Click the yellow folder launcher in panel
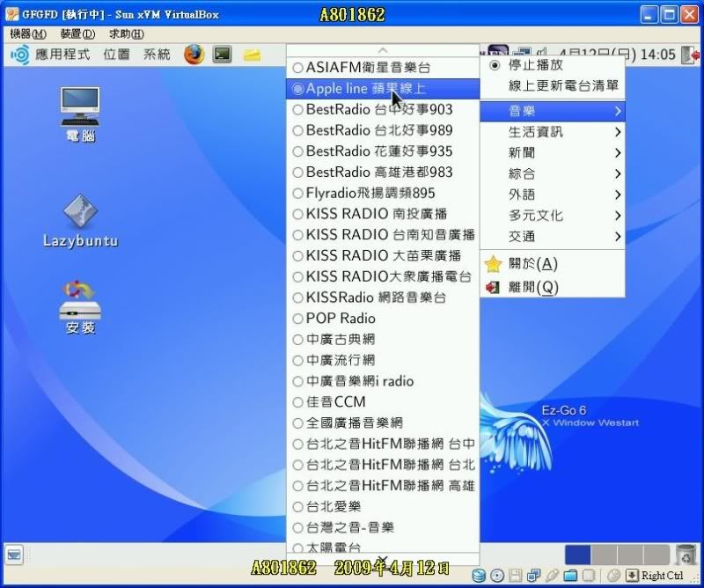Viewport: 704px width, 588px height. point(252,55)
